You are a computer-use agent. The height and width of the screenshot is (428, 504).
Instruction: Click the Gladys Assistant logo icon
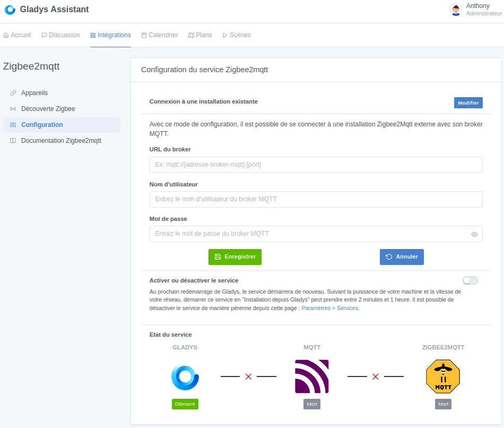[9, 10]
